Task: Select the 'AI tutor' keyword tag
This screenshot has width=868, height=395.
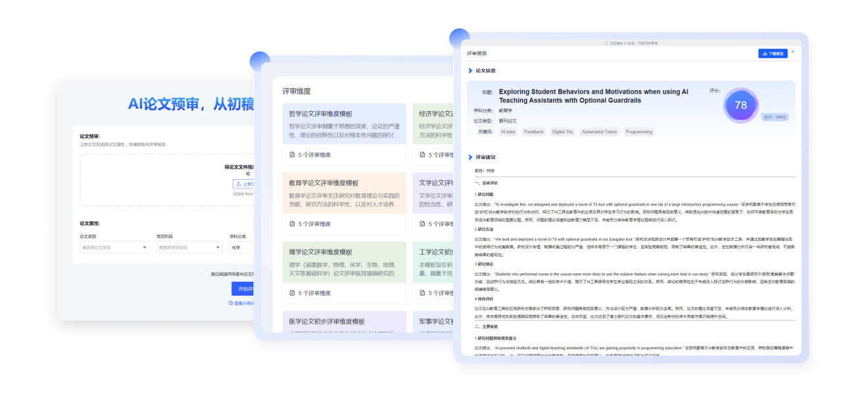Action: (x=508, y=132)
